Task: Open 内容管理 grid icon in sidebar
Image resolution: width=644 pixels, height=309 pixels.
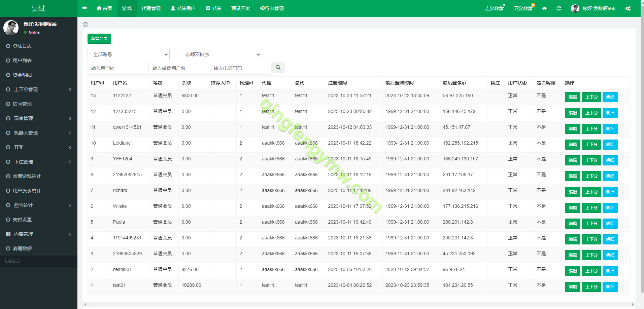Action: pyautogui.click(x=8, y=234)
